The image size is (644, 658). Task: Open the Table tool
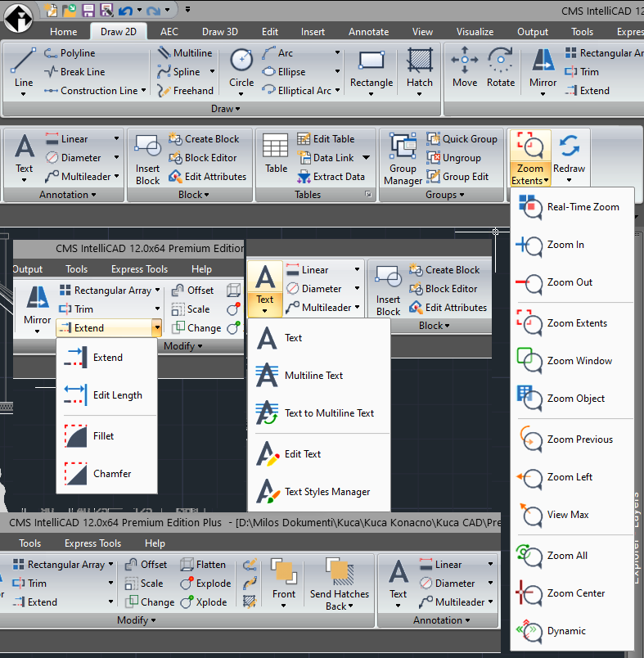tap(276, 153)
